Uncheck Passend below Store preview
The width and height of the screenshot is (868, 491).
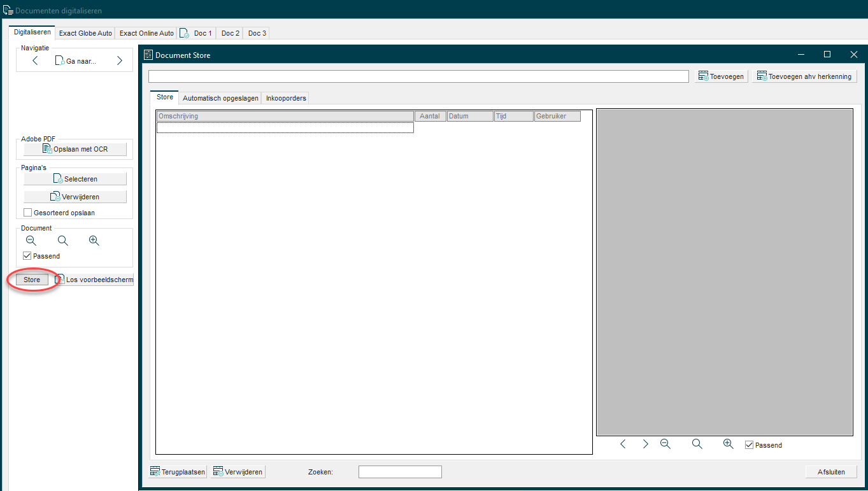pos(749,445)
